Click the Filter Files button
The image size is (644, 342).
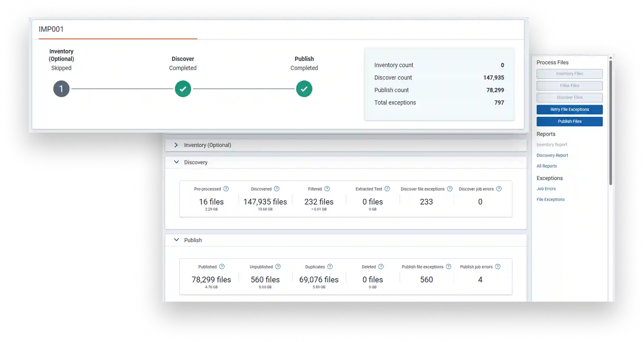tap(570, 86)
